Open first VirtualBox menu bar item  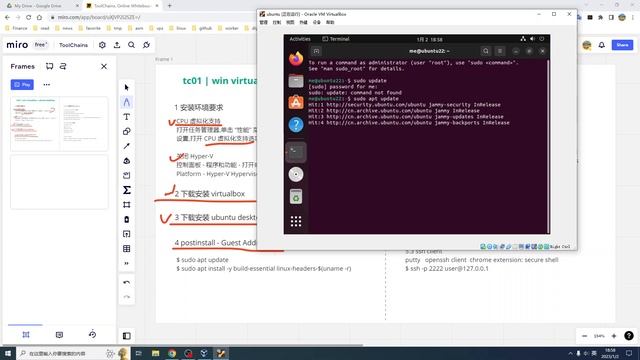coord(264,22)
